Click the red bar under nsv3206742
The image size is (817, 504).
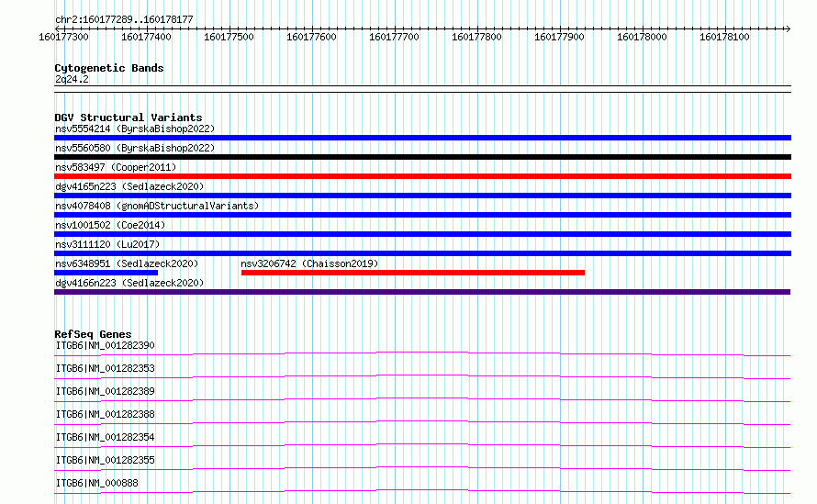413,273
